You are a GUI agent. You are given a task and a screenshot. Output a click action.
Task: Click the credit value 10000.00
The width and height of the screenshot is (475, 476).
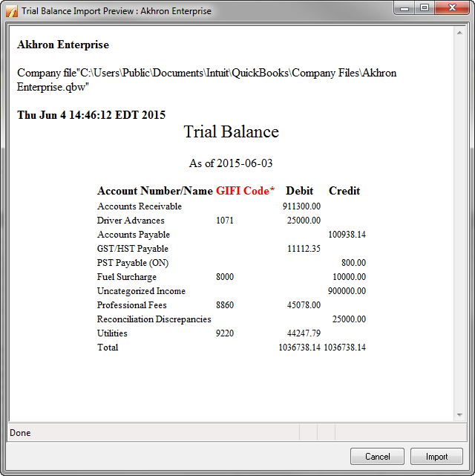click(349, 277)
